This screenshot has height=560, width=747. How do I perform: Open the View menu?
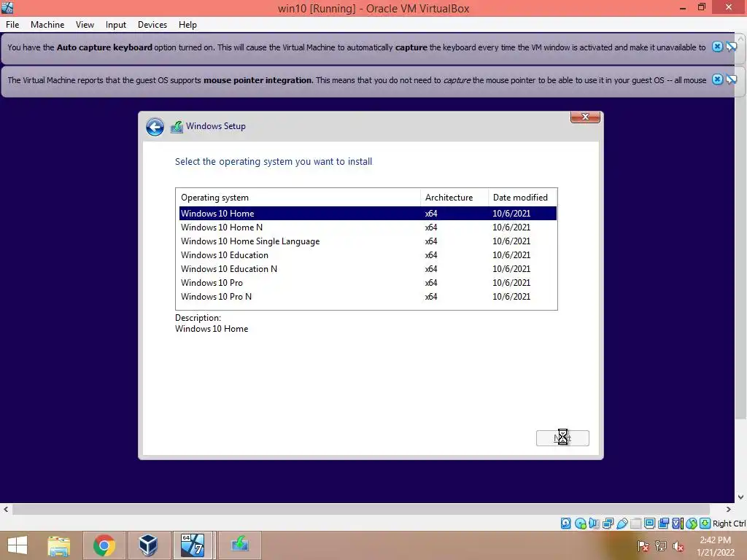pos(85,25)
